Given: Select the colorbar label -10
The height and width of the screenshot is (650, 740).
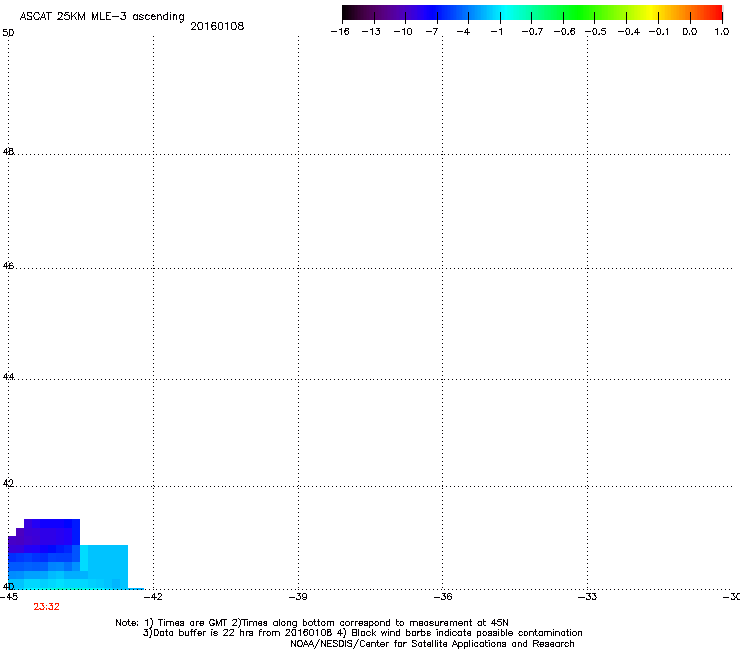Looking at the screenshot, I should click(x=403, y=32).
